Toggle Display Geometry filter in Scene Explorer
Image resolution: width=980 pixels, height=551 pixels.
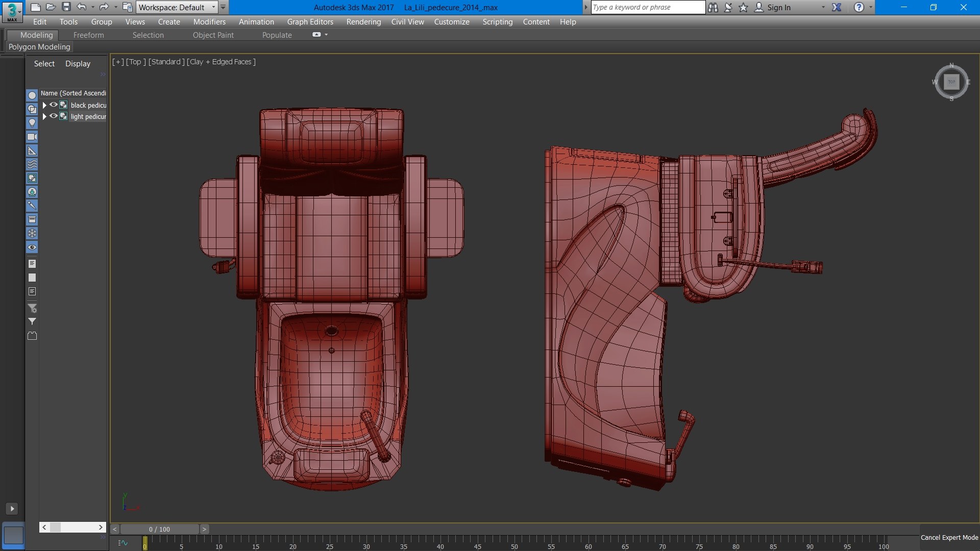pos(32,95)
